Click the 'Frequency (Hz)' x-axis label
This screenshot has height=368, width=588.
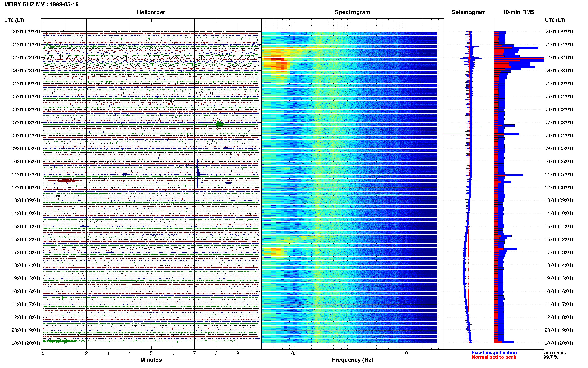click(352, 360)
